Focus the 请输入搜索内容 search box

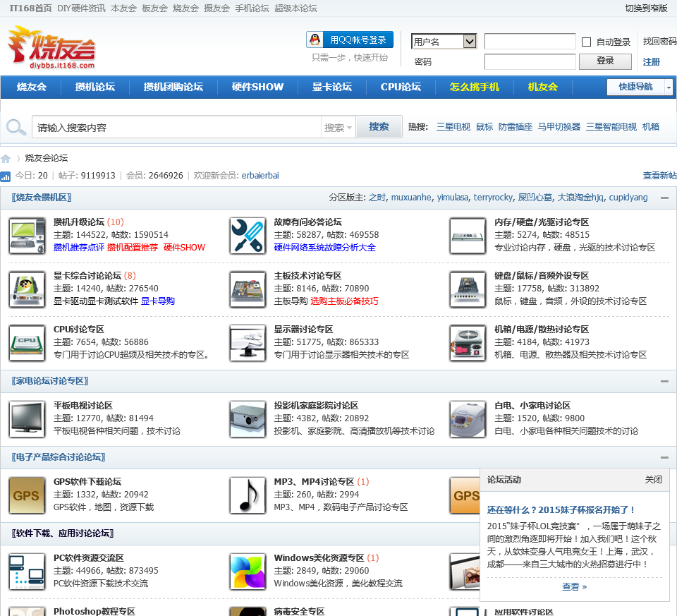tap(176, 128)
